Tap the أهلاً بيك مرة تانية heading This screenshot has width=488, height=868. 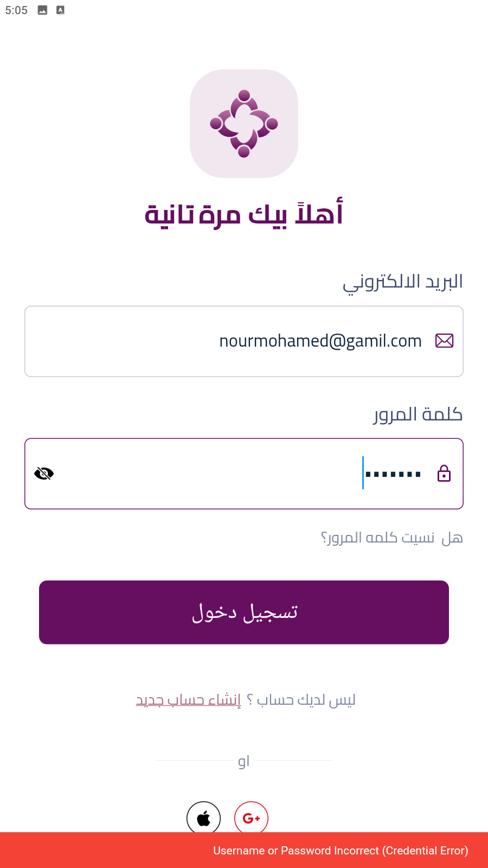click(x=244, y=214)
